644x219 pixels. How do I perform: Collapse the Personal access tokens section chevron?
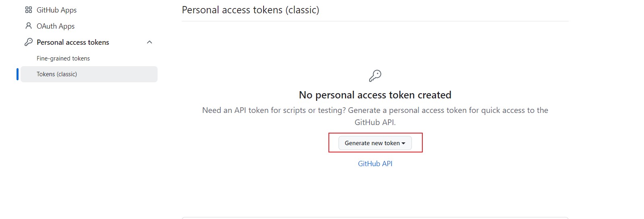click(150, 42)
